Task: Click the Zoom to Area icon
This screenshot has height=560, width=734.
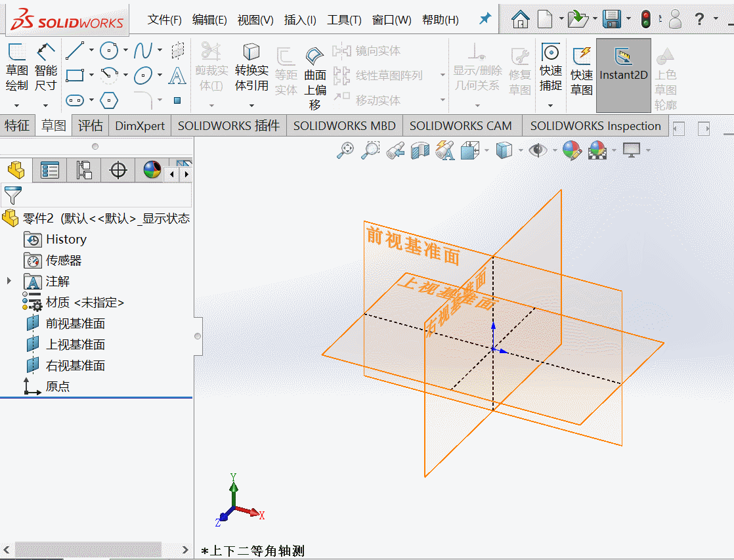Action: point(370,150)
